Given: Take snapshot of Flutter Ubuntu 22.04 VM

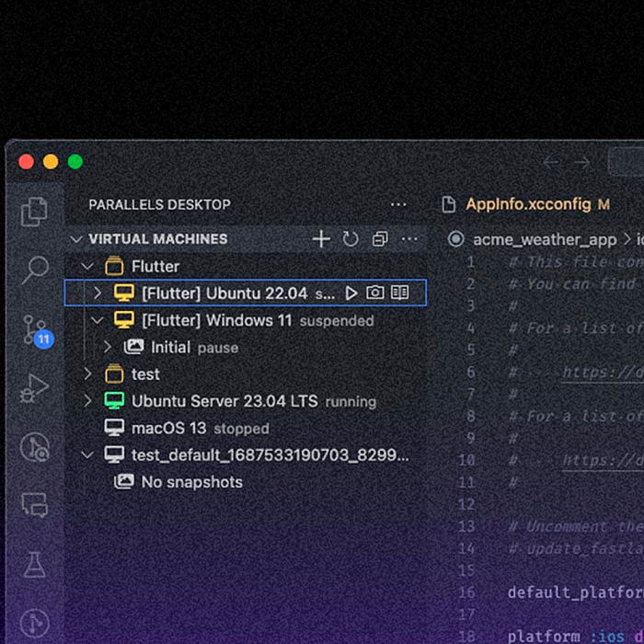Looking at the screenshot, I should (374, 293).
